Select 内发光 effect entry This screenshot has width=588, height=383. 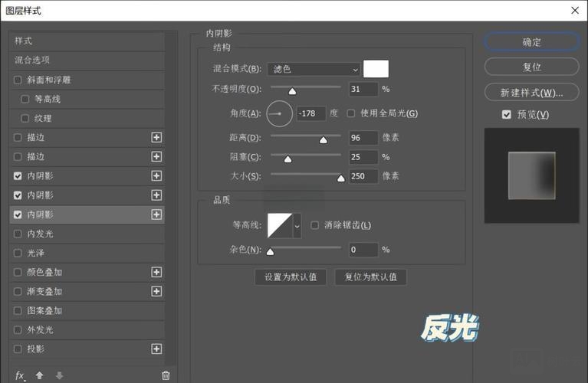(87, 234)
